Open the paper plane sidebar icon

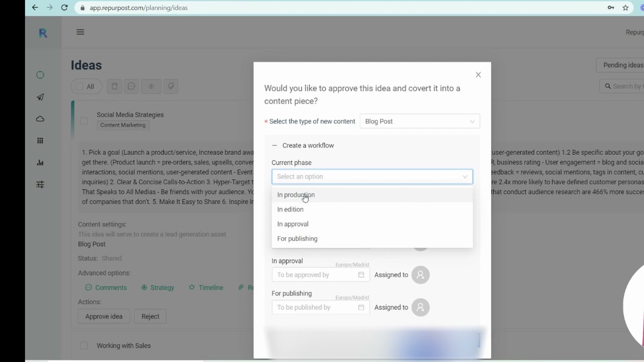click(40, 97)
